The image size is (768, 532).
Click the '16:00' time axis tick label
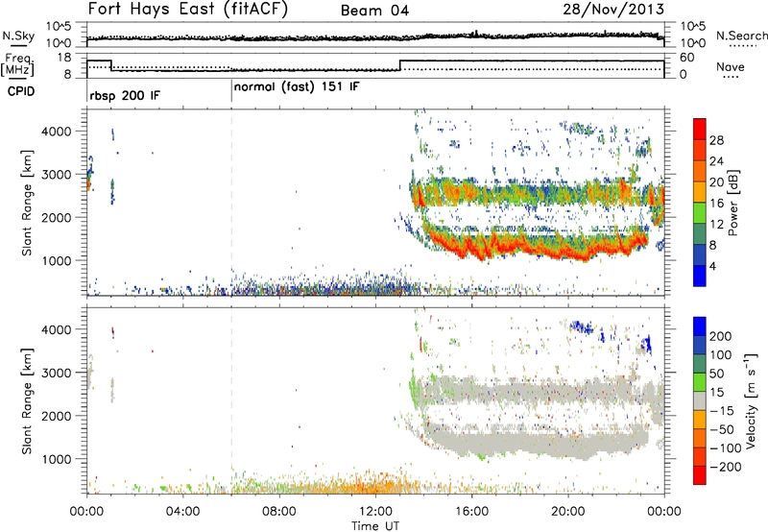click(471, 512)
